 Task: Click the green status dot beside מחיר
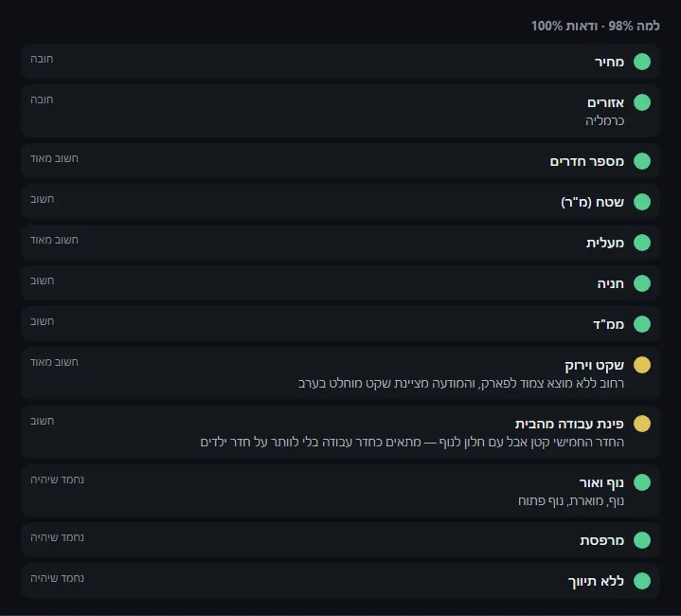[x=642, y=62]
